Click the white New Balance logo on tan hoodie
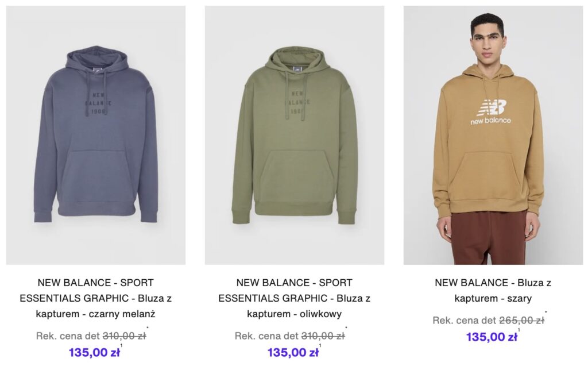The width and height of the screenshot is (588, 370). [x=491, y=112]
